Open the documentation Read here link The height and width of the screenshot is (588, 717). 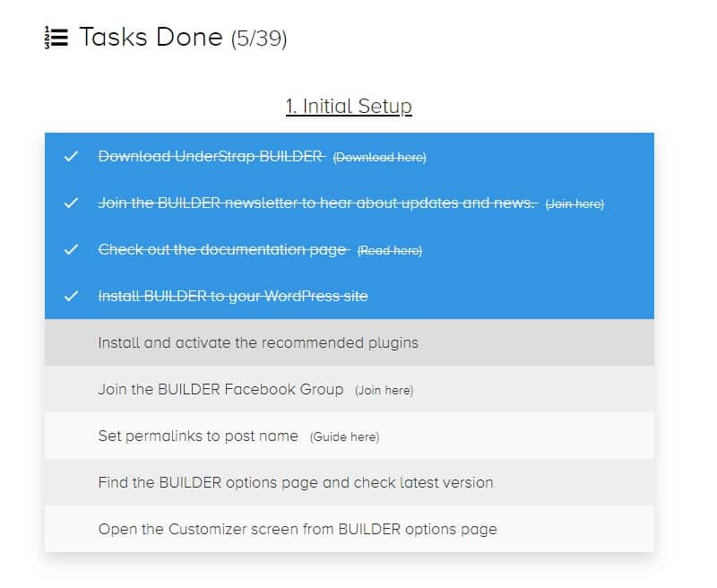389,251
